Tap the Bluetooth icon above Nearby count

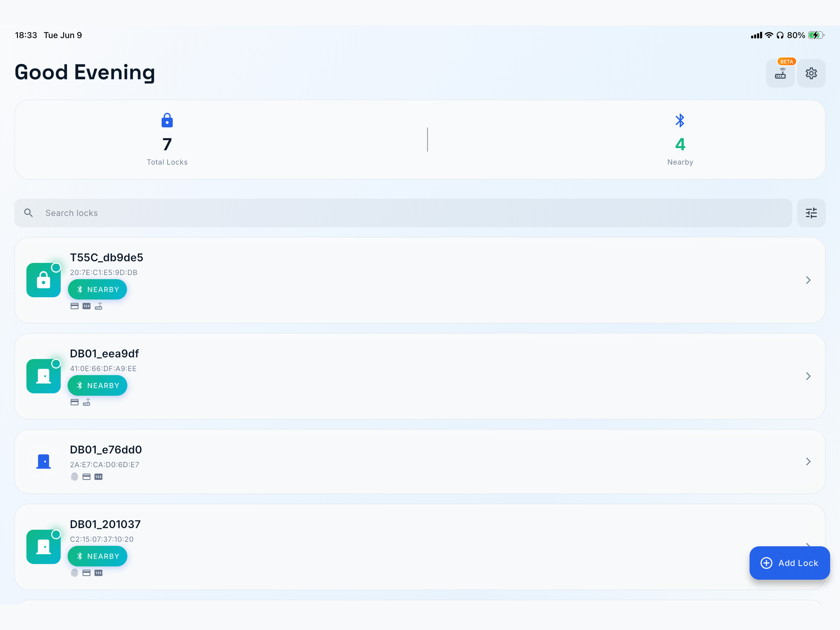tap(680, 120)
